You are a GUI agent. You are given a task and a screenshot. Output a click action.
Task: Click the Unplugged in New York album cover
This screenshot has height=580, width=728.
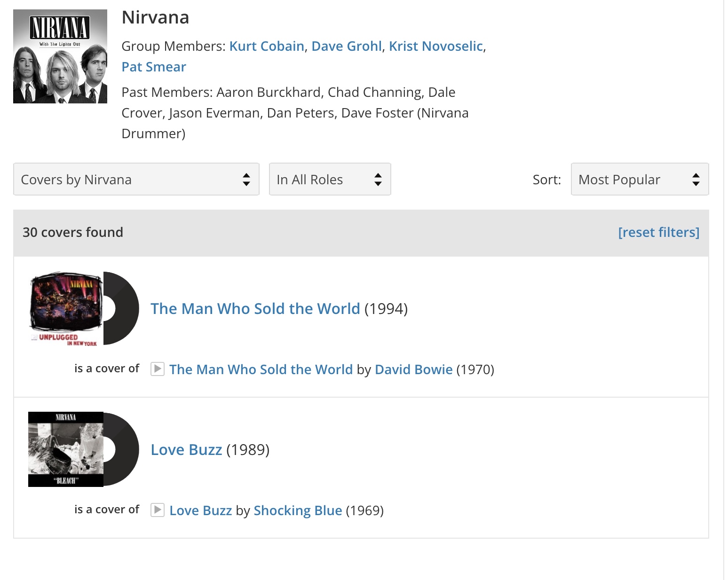click(66, 308)
